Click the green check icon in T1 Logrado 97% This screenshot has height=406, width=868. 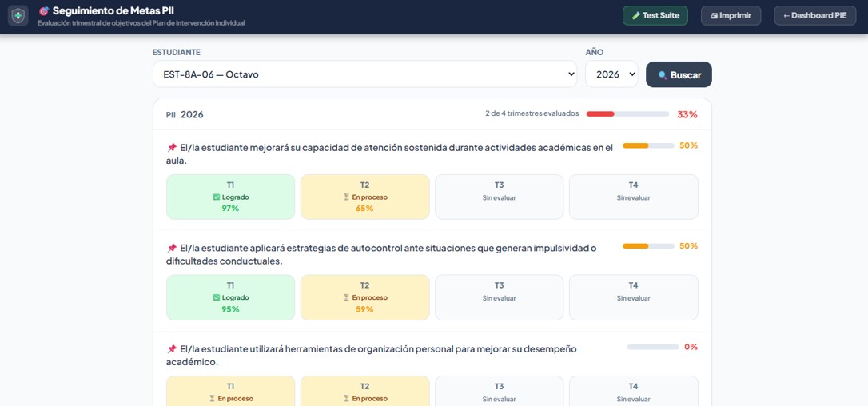click(x=217, y=197)
